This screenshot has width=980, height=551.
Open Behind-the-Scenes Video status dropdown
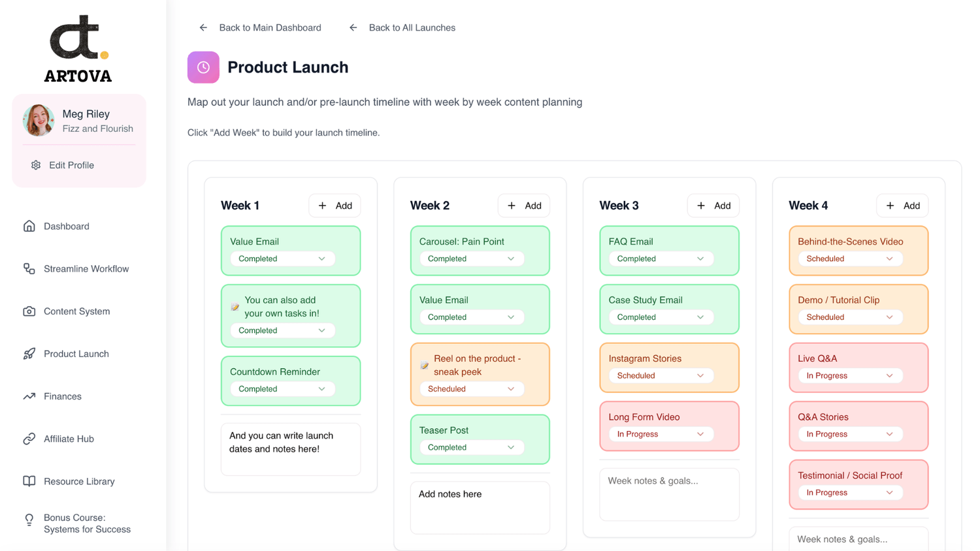(849, 259)
